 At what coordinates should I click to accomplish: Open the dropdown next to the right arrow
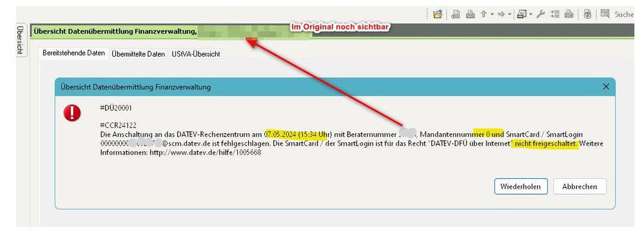pos(510,14)
